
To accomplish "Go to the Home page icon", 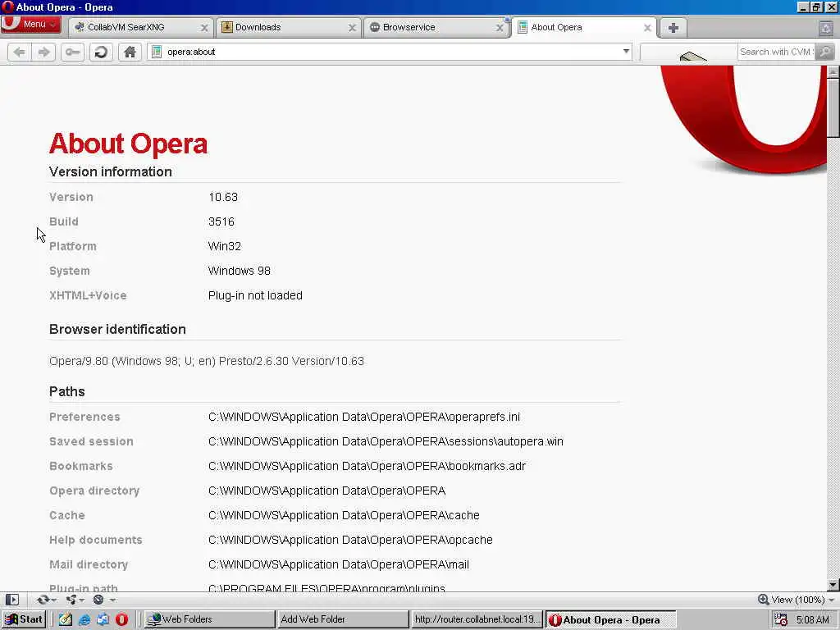I will (x=130, y=52).
